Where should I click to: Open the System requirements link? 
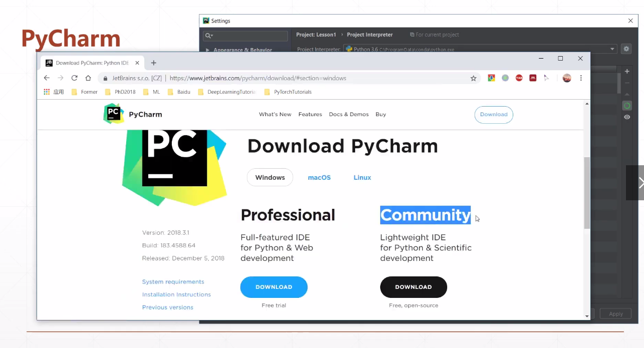173,282
